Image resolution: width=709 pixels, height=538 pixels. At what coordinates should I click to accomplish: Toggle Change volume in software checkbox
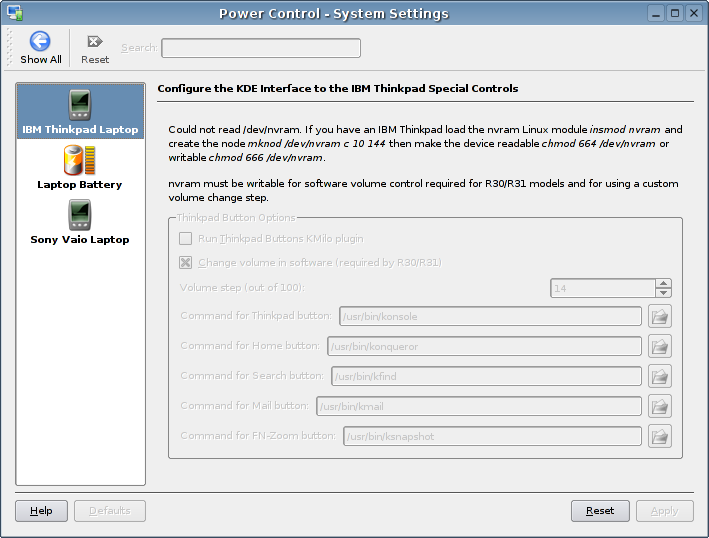(x=186, y=263)
